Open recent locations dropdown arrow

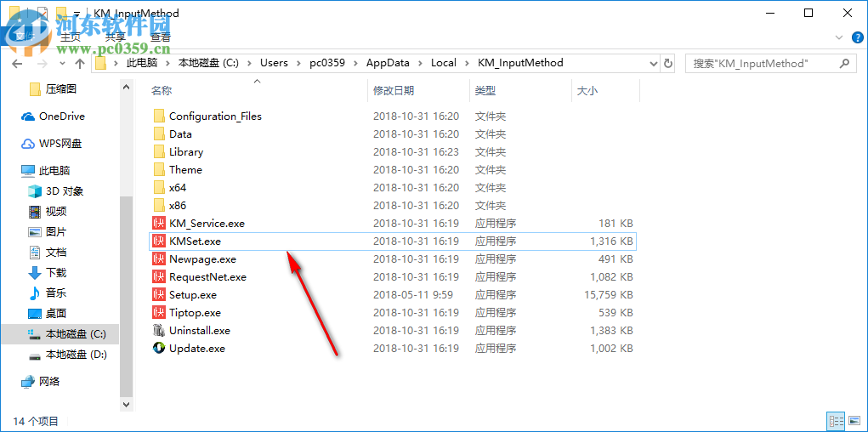pyautogui.click(x=62, y=63)
